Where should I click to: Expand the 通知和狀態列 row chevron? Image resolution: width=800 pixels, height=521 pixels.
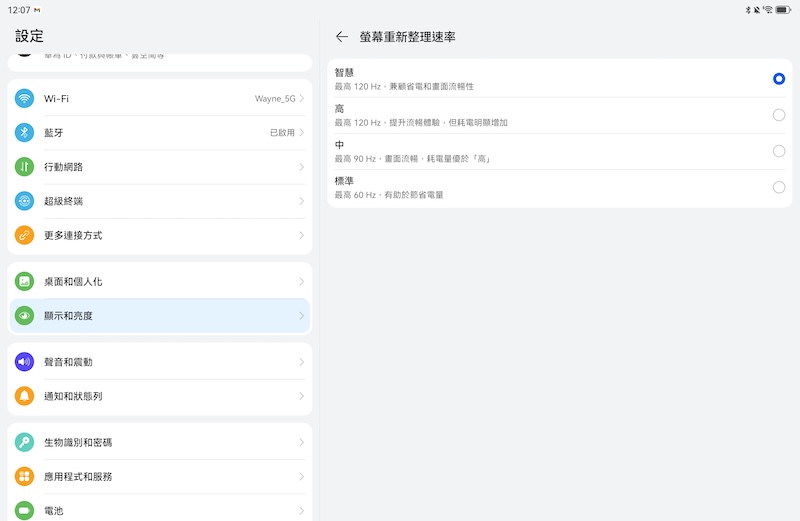(x=301, y=396)
